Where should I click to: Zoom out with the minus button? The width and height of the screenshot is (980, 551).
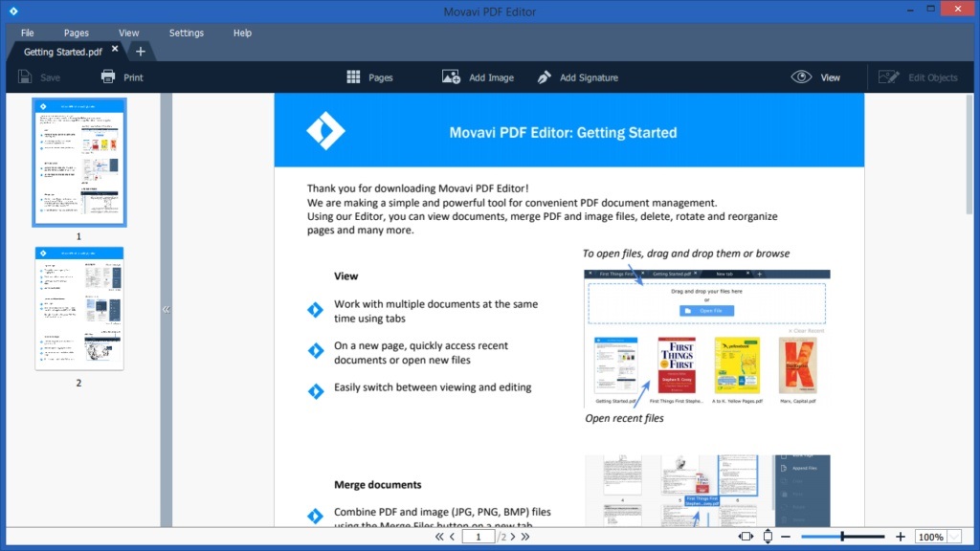(x=786, y=537)
